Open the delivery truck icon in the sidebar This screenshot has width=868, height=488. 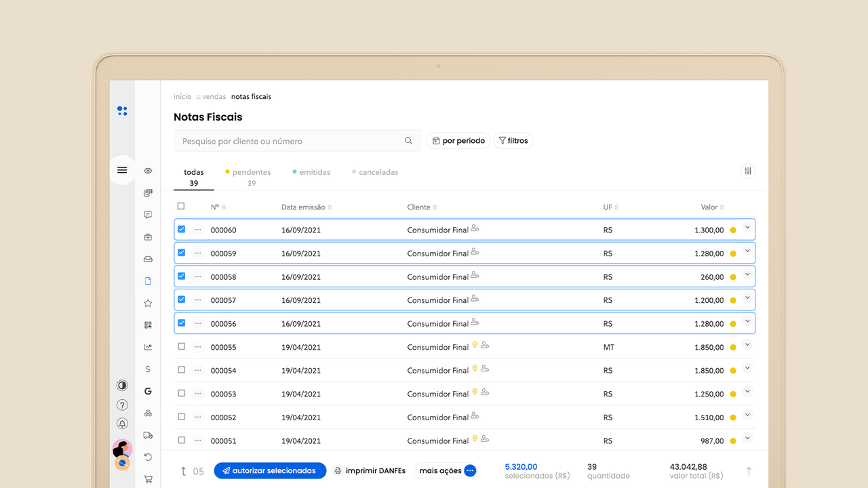pos(148,435)
